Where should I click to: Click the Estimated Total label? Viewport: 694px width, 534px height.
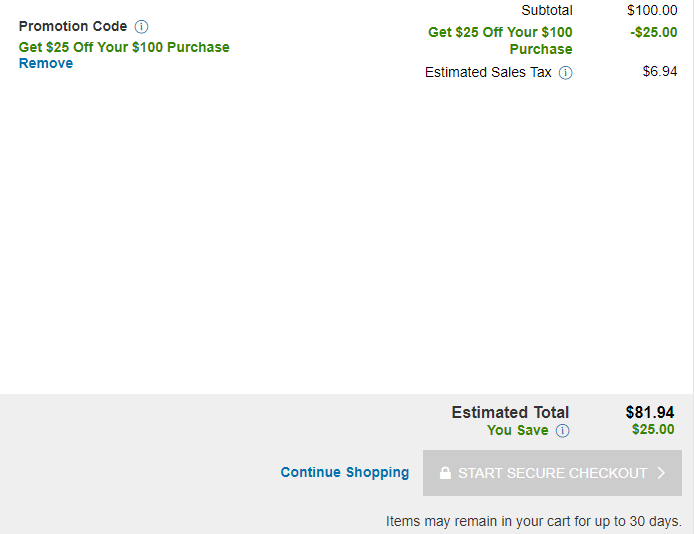(510, 412)
